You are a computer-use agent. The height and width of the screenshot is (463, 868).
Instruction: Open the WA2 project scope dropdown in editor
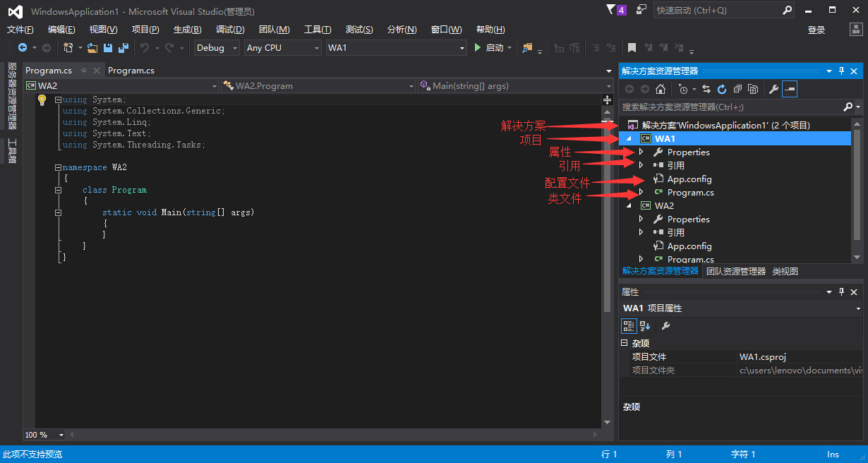click(x=121, y=86)
